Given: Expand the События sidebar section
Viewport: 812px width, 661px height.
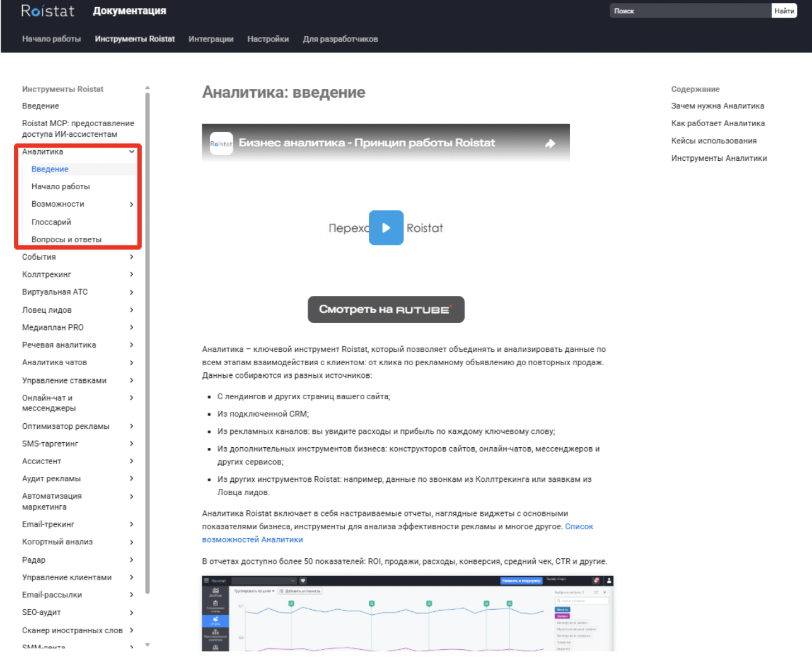Looking at the screenshot, I should [x=132, y=257].
